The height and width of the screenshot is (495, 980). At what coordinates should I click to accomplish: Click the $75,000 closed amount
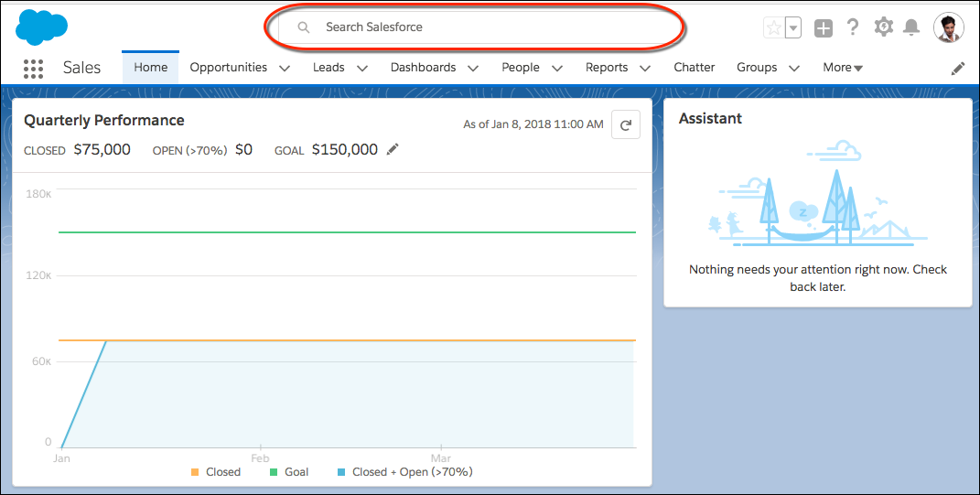102,149
